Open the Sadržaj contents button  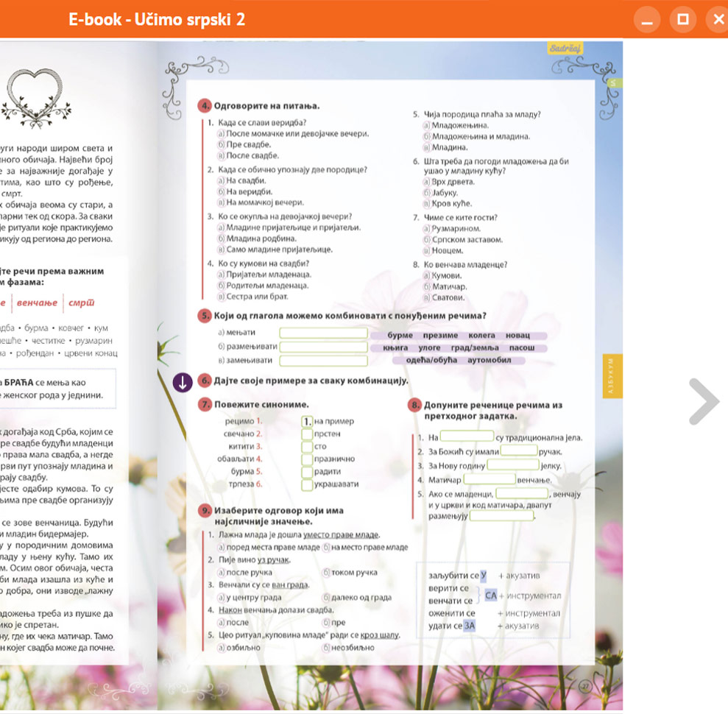[x=565, y=49]
